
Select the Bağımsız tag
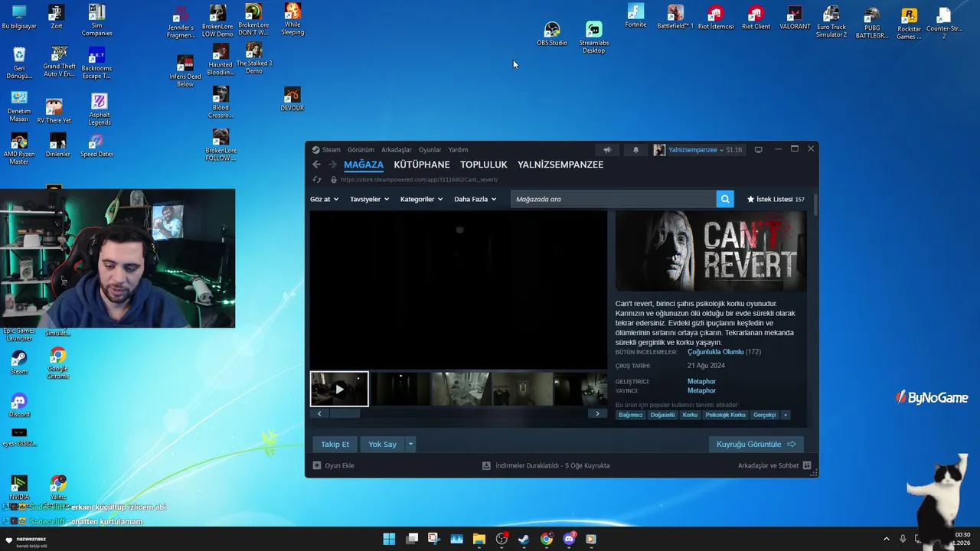(x=631, y=415)
